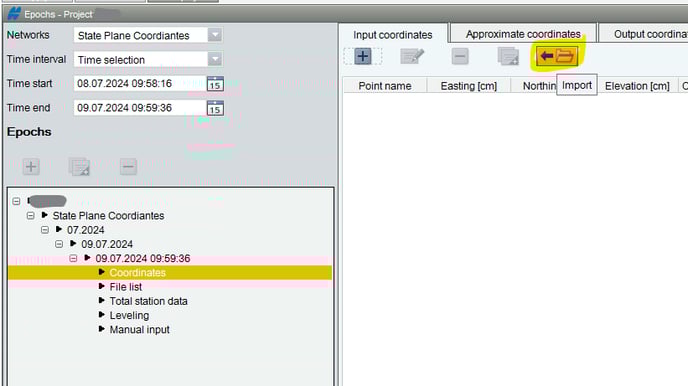
Task: Open the Time interval dropdown
Action: click(x=215, y=59)
